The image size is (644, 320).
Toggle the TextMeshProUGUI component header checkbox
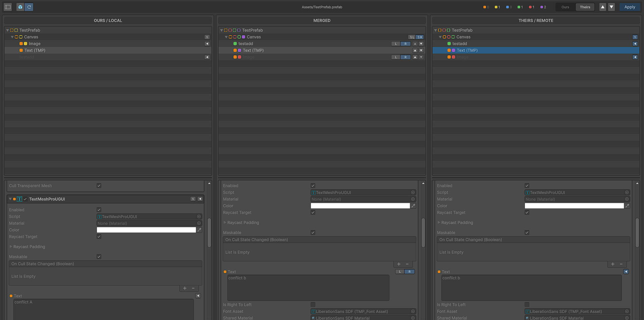click(x=25, y=199)
